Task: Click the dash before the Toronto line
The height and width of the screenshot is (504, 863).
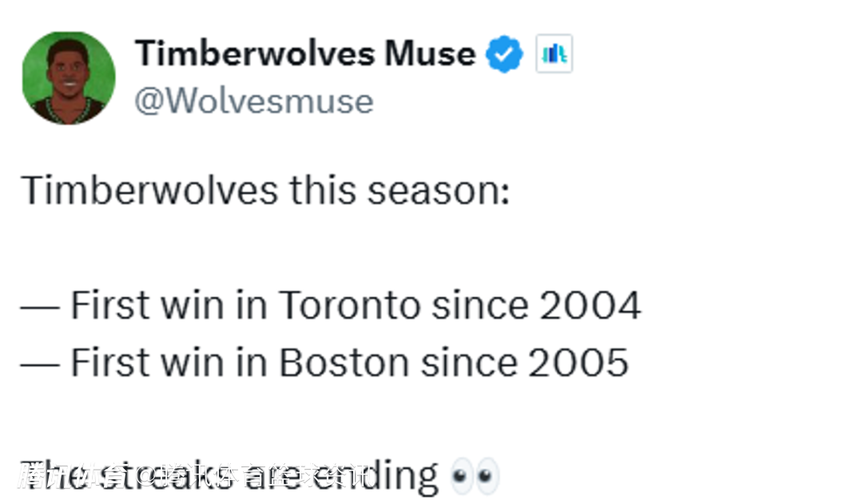Action: tap(40, 307)
